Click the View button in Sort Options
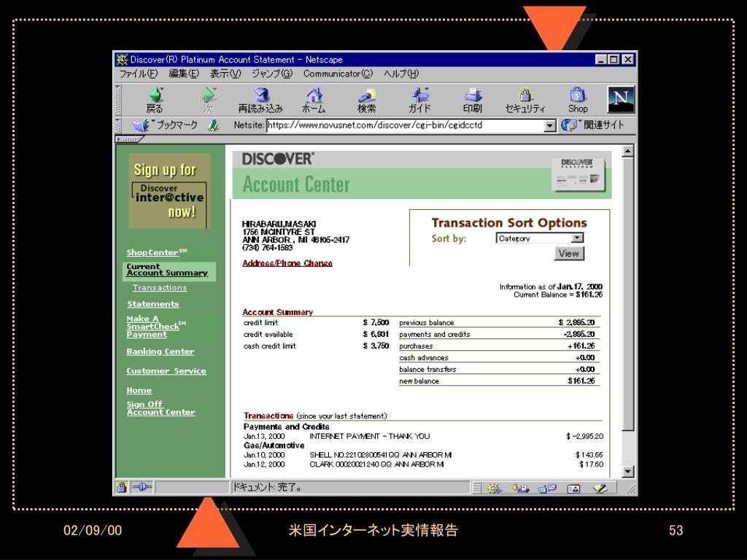 [x=569, y=253]
